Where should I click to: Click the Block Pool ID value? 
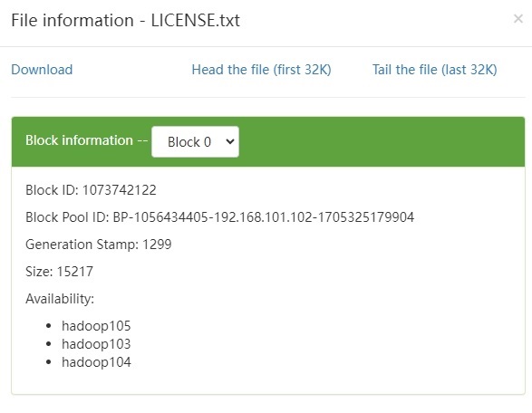tap(264, 217)
